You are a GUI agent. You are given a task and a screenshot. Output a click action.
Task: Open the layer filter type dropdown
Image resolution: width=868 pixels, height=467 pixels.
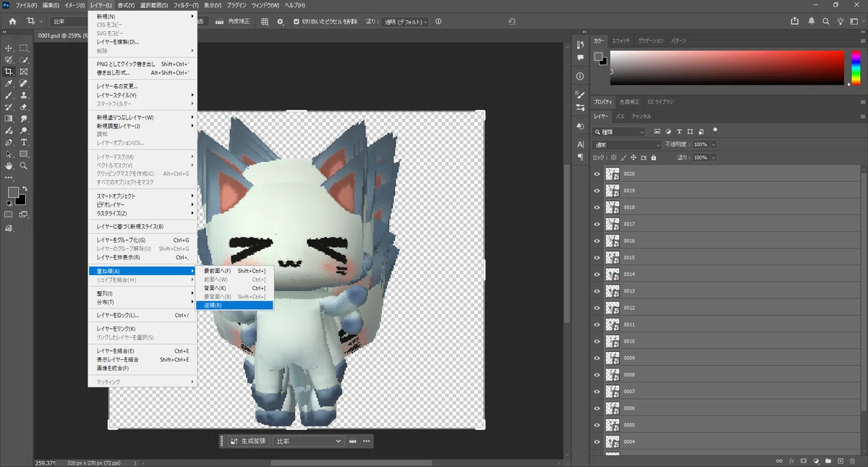pyautogui.click(x=619, y=132)
